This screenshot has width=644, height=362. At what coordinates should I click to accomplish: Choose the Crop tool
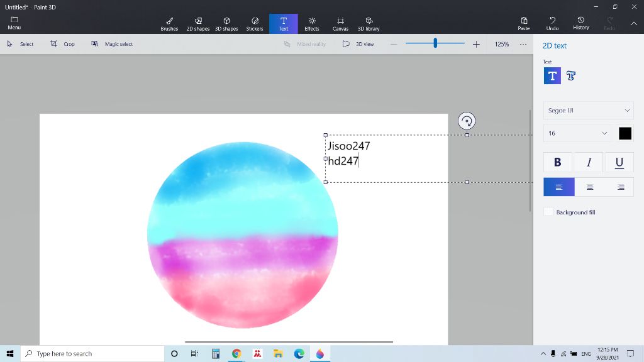(62, 44)
